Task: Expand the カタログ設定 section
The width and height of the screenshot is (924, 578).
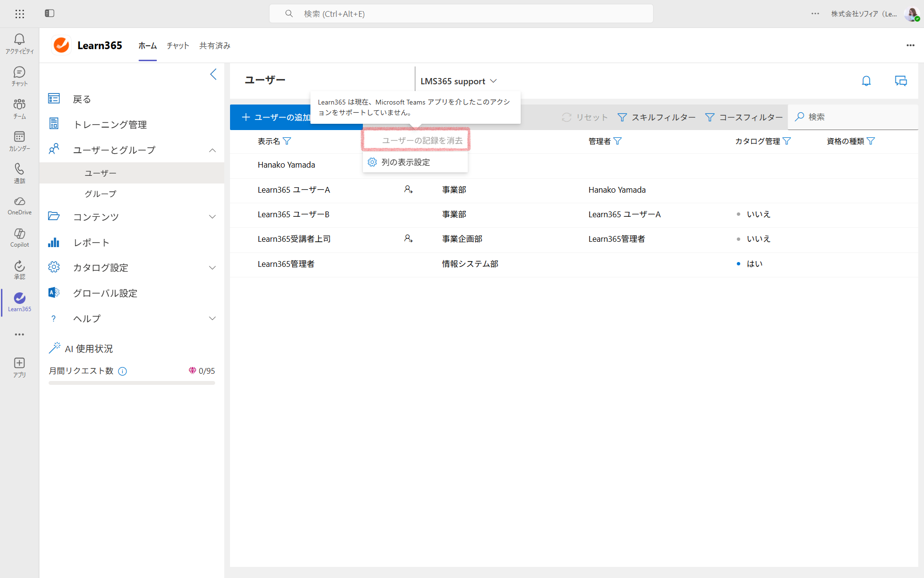Action: (x=212, y=268)
